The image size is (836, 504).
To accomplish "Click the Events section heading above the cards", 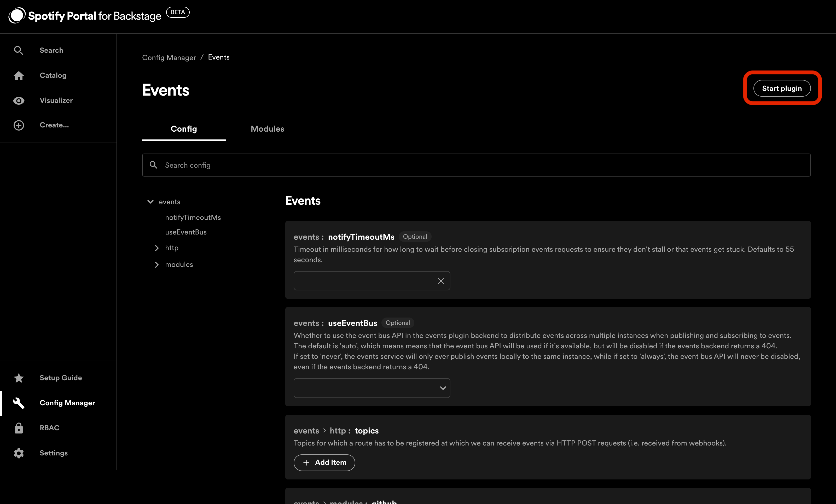I will [x=303, y=201].
